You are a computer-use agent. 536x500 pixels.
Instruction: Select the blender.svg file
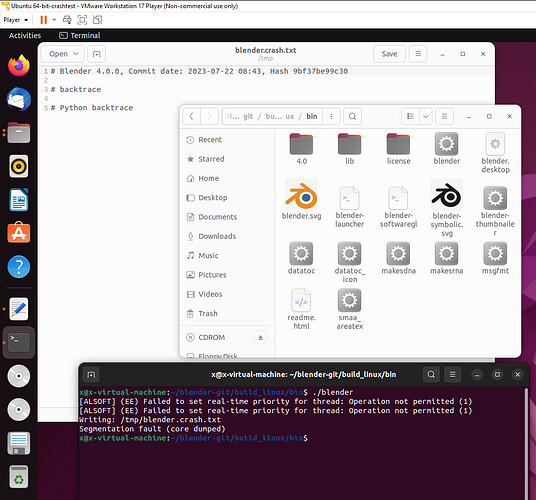pos(301,200)
